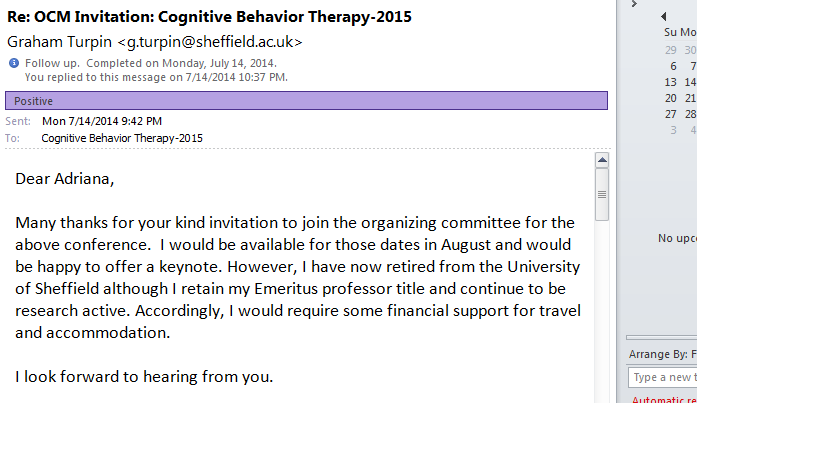The width and height of the screenshot is (819, 460).
Task: Click the replied-to-message info text
Action: click(156, 76)
